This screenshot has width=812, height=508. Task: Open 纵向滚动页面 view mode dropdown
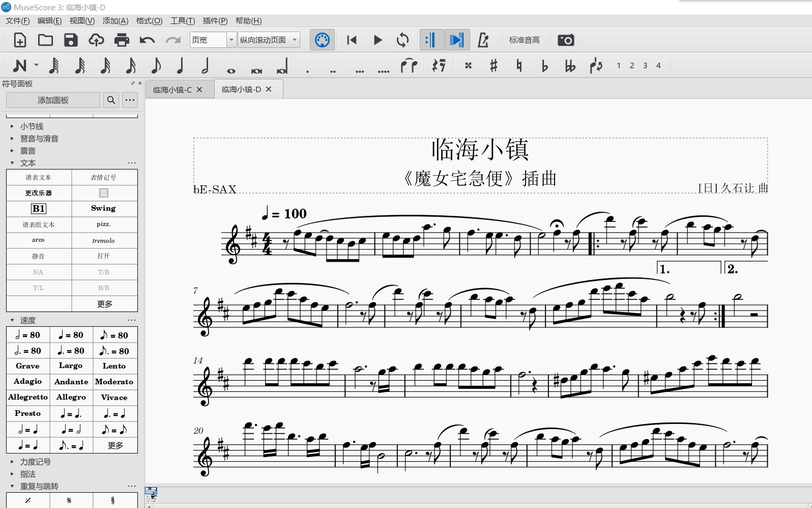(x=269, y=40)
